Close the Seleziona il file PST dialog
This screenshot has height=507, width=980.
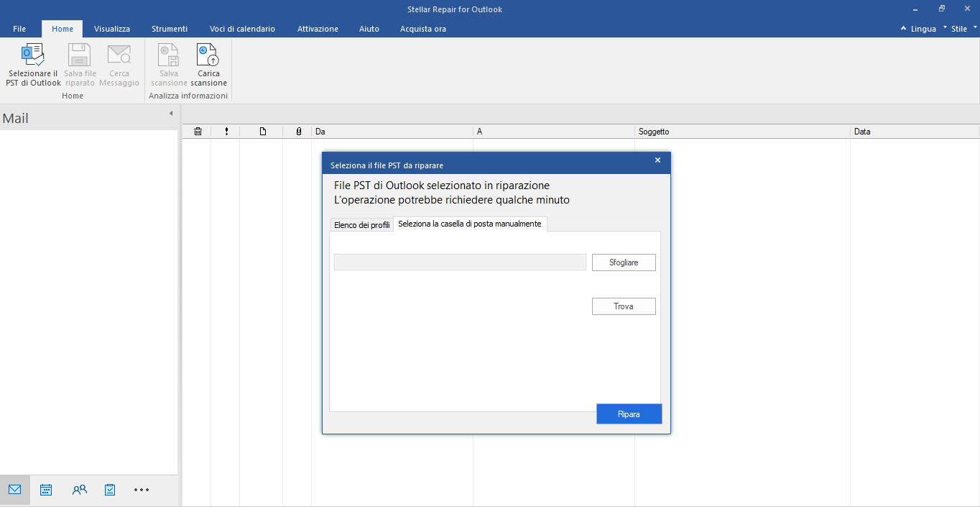657,160
